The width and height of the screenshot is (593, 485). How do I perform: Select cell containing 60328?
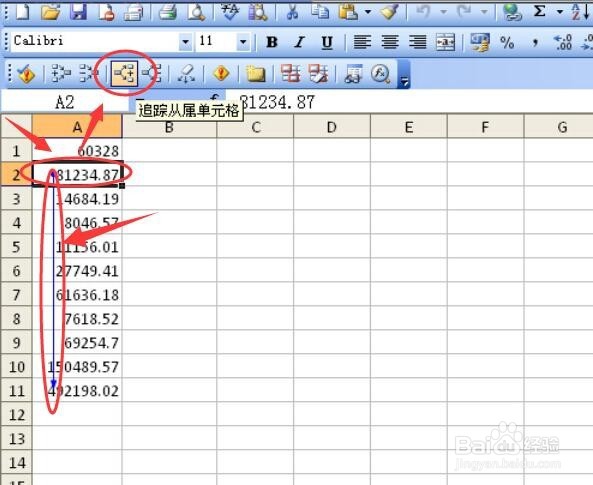pos(77,151)
